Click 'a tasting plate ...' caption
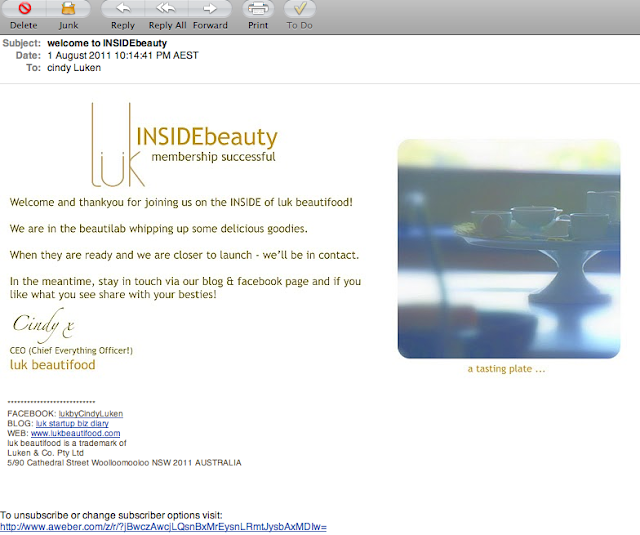 coord(506,369)
